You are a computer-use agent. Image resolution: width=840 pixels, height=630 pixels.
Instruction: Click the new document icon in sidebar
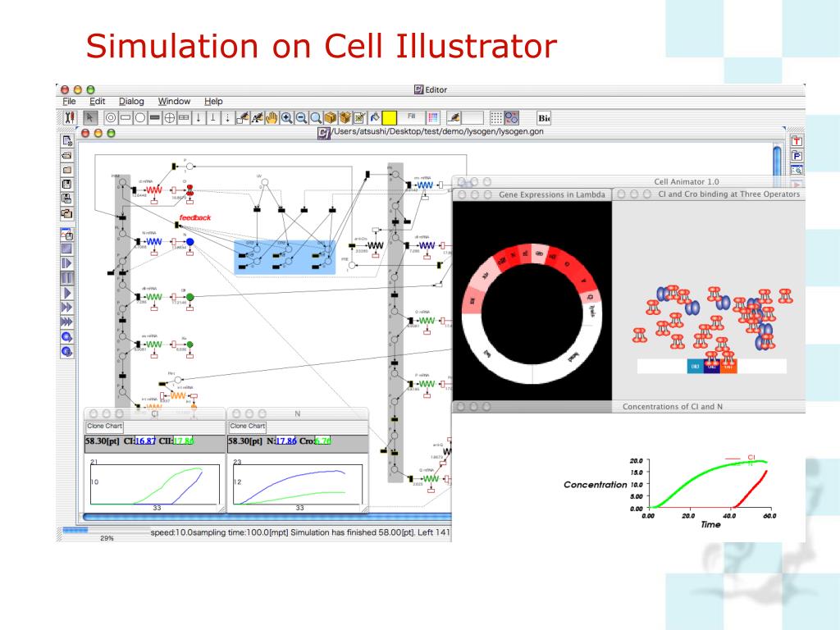(x=67, y=141)
